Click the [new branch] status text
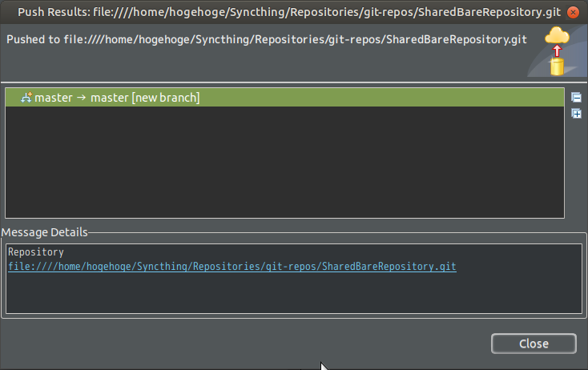The width and height of the screenshot is (588, 370). 166,98
